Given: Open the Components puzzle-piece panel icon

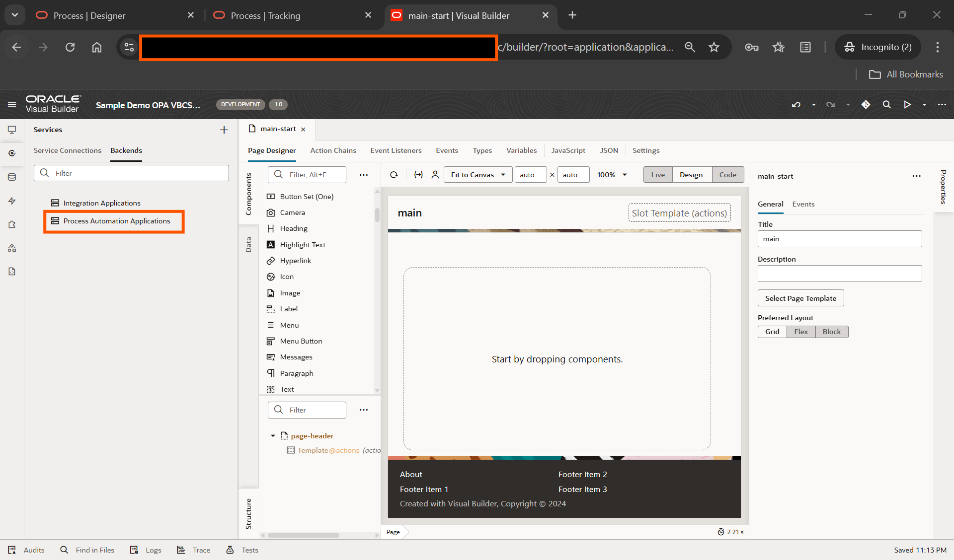Looking at the screenshot, I should (x=12, y=224).
